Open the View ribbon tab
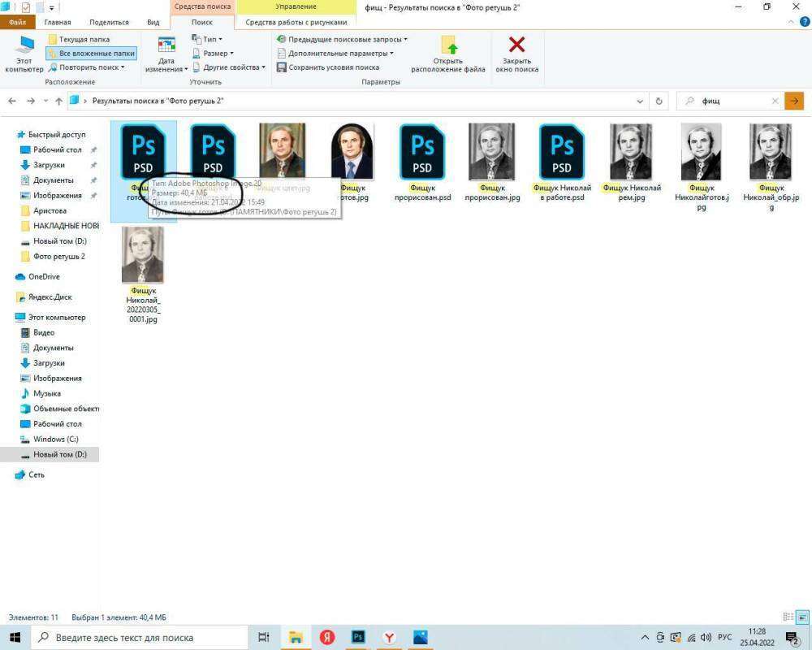 (x=153, y=23)
